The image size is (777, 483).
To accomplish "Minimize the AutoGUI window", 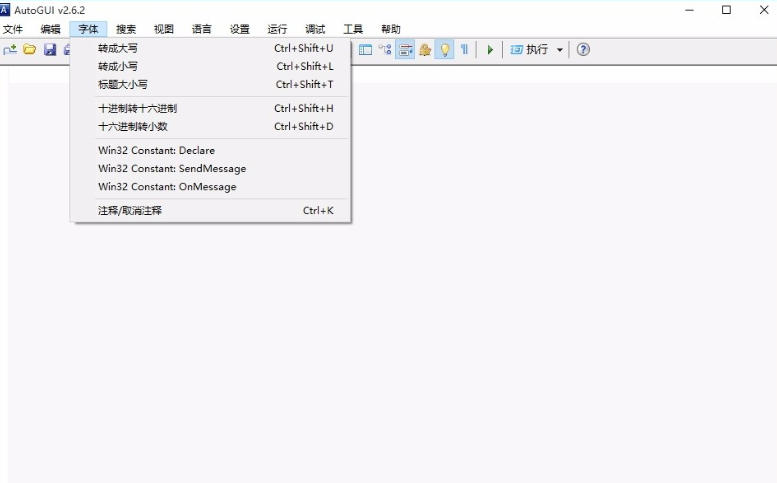I will pos(689,10).
